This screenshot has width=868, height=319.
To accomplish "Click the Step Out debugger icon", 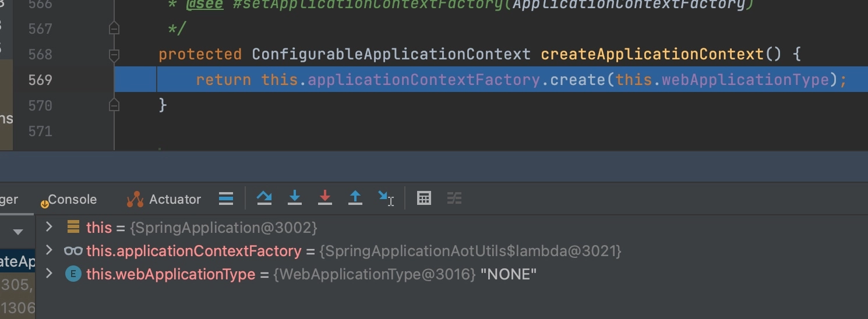I will (355, 199).
